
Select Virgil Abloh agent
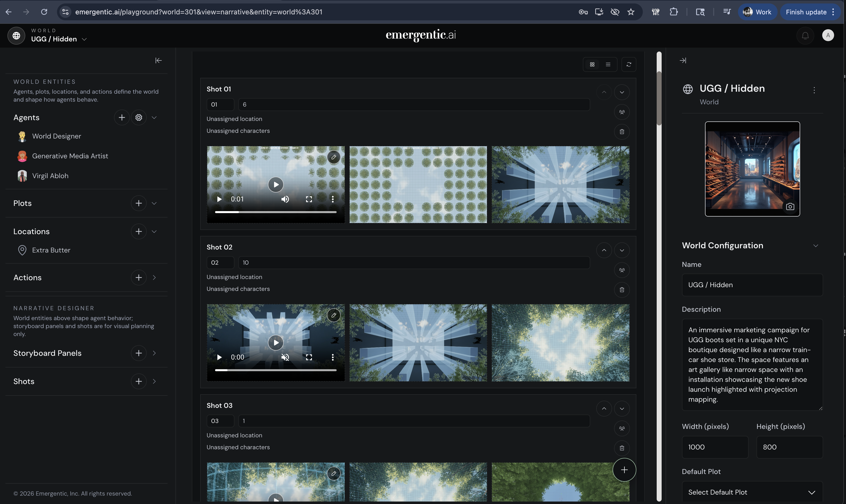[50, 176]
